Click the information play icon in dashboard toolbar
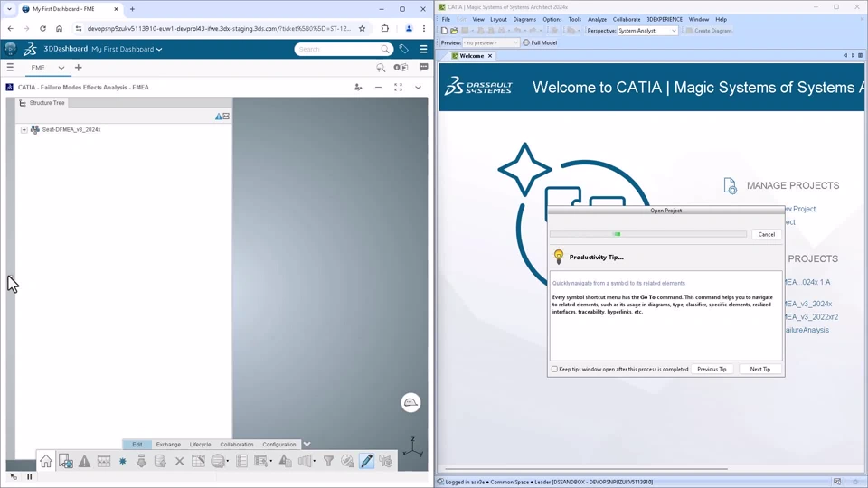This screenshot has height=488, width=868. coord(401,68)
